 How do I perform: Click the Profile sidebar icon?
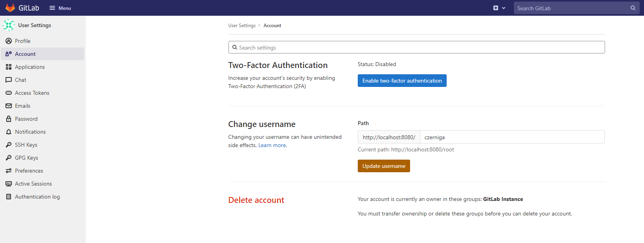coord(9,41)
